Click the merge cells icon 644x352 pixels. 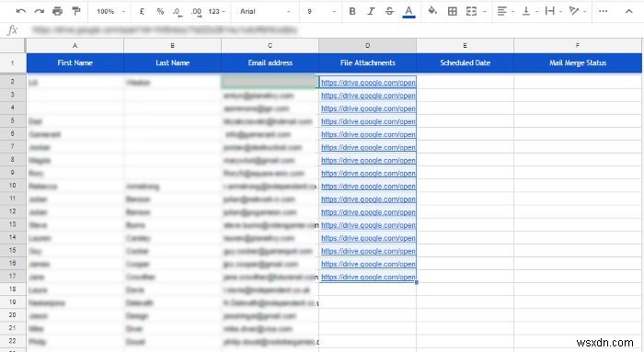471,11
